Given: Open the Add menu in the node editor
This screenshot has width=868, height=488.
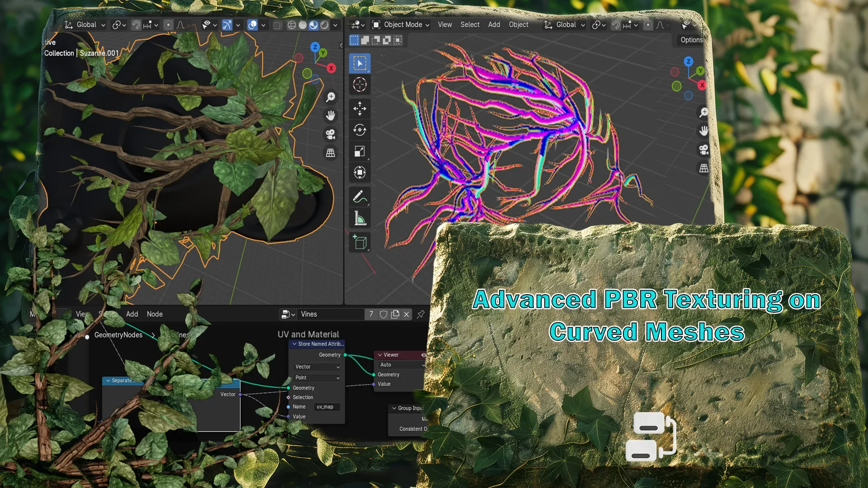Looking at the screenshot, I should tap(132, 314).
